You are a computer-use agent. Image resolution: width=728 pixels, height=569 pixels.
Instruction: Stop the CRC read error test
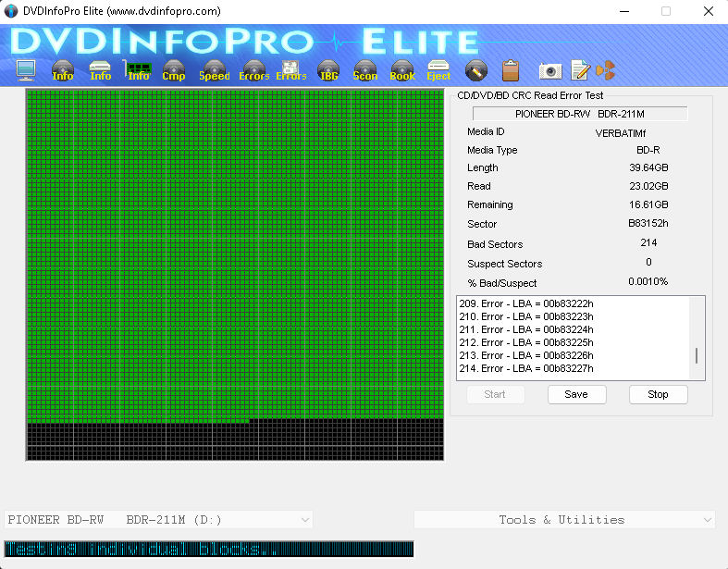coord(658,394)
